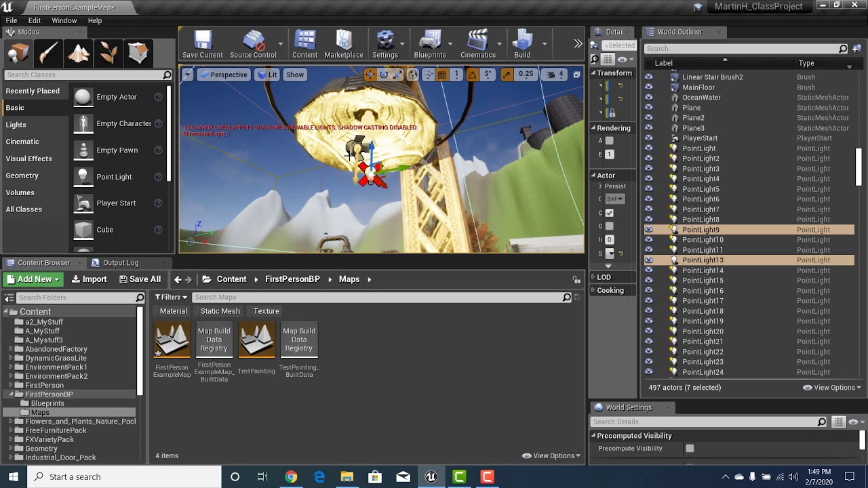Click the Import button in Content Browser
Image resolution: width=868 pixels, height=488 pixels.
(90, 279)
